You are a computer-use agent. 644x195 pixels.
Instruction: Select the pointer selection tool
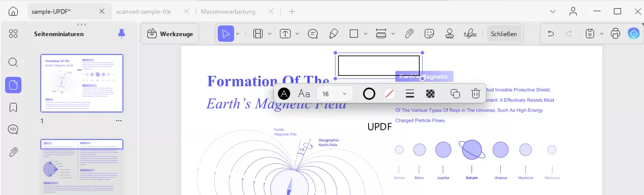225,34
